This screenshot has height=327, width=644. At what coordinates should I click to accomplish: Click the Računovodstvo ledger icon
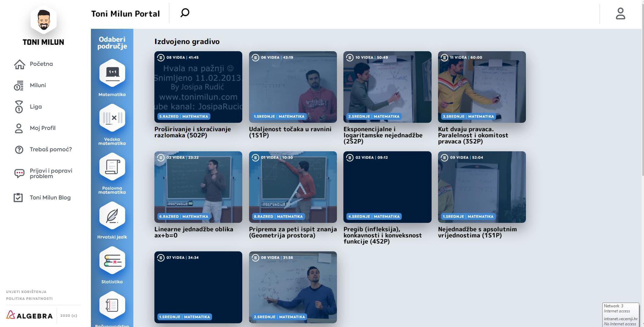click(112, 305)
